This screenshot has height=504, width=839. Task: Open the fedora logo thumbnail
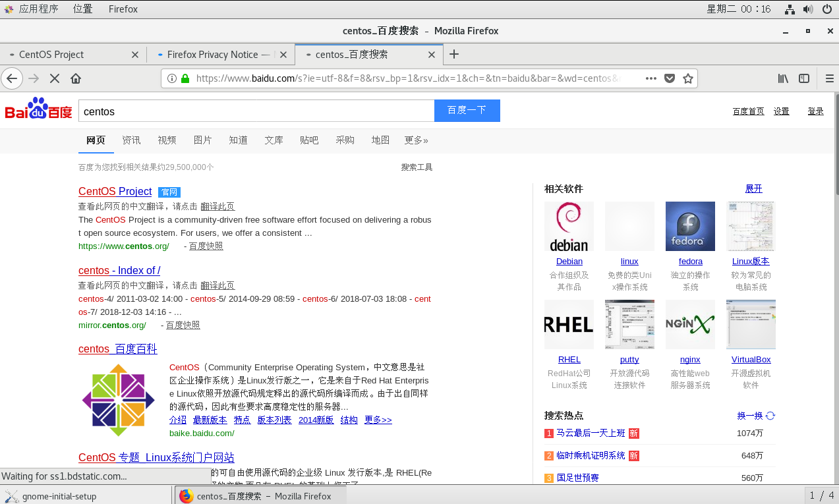click(x=690, y=226)
